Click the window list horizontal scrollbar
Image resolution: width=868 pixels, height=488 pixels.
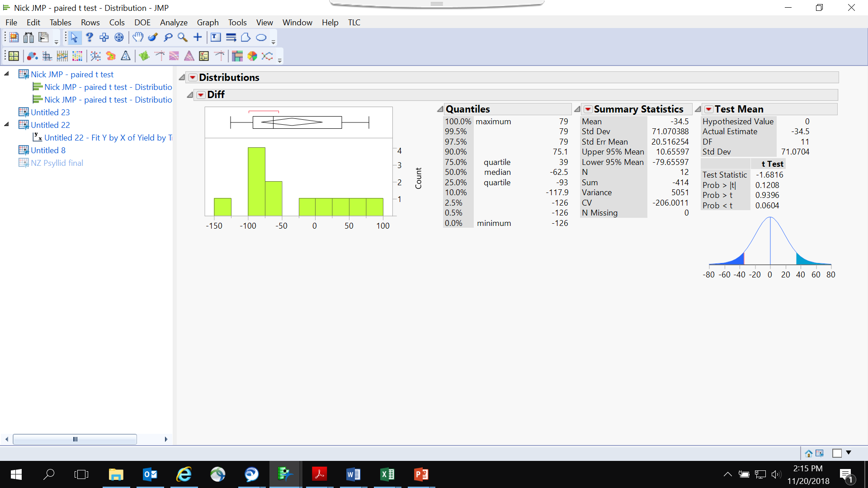point(75,439)
